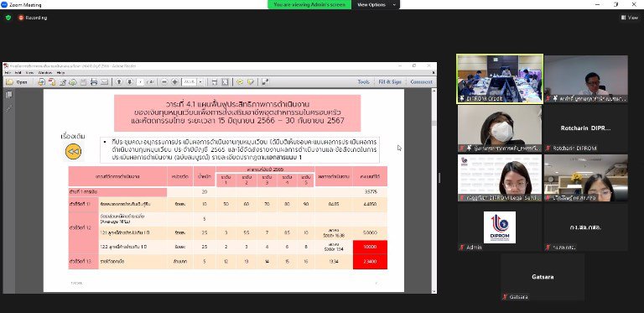Open the zoom level dropdown arrow

click(200, 82)
